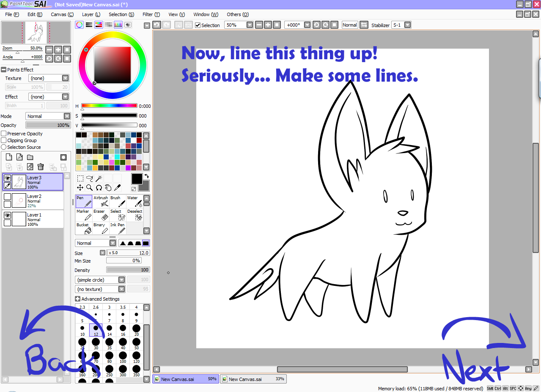Select the Airbrush tool
Image resolution: width=541 pixels, height=392 pixels.
tap(101, 201)
